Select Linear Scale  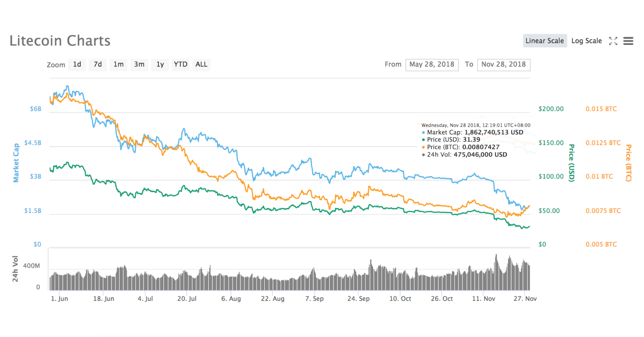pos(545,41)
